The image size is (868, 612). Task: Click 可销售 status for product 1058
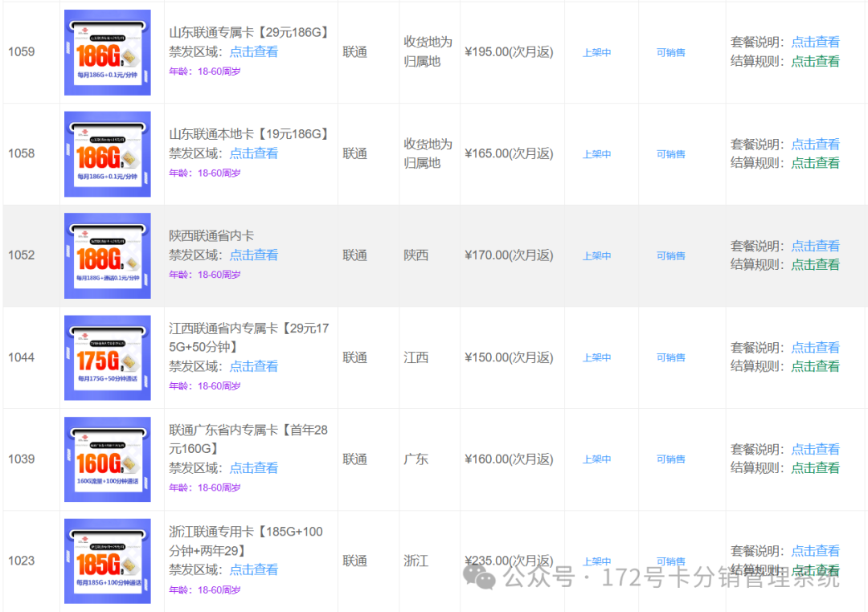pos(670,154)
